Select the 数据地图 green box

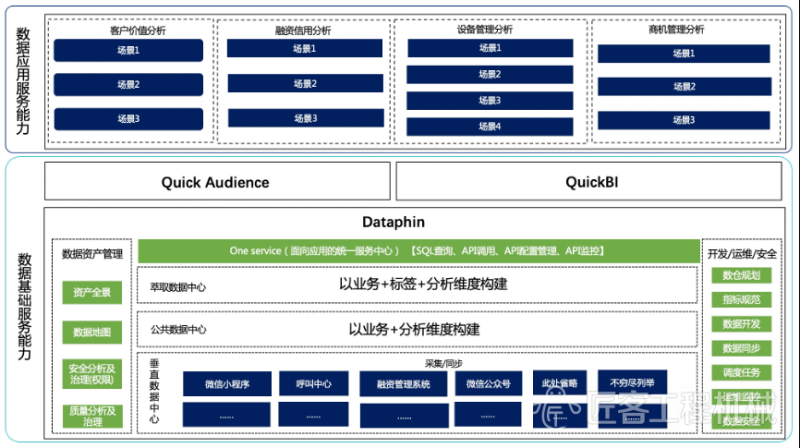coord(92,332)
